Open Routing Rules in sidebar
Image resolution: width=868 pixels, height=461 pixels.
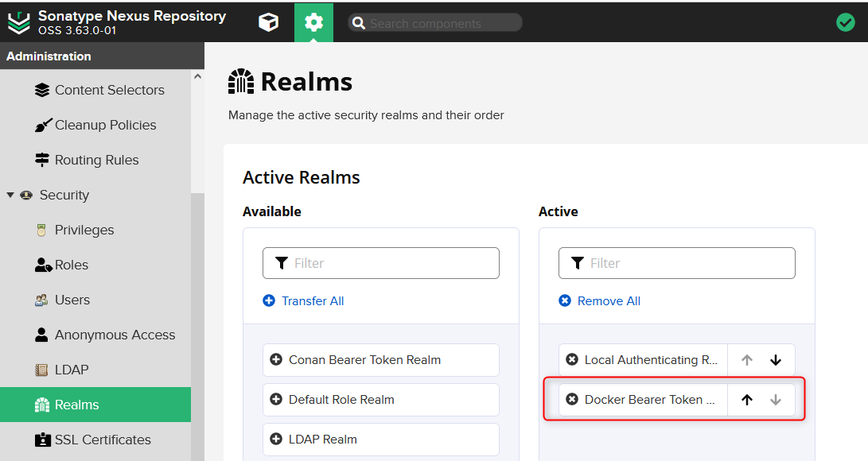(x=95, y=160)
